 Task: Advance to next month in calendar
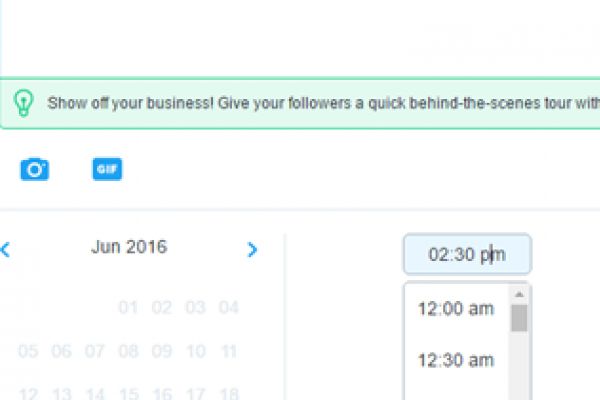[252, 249]
